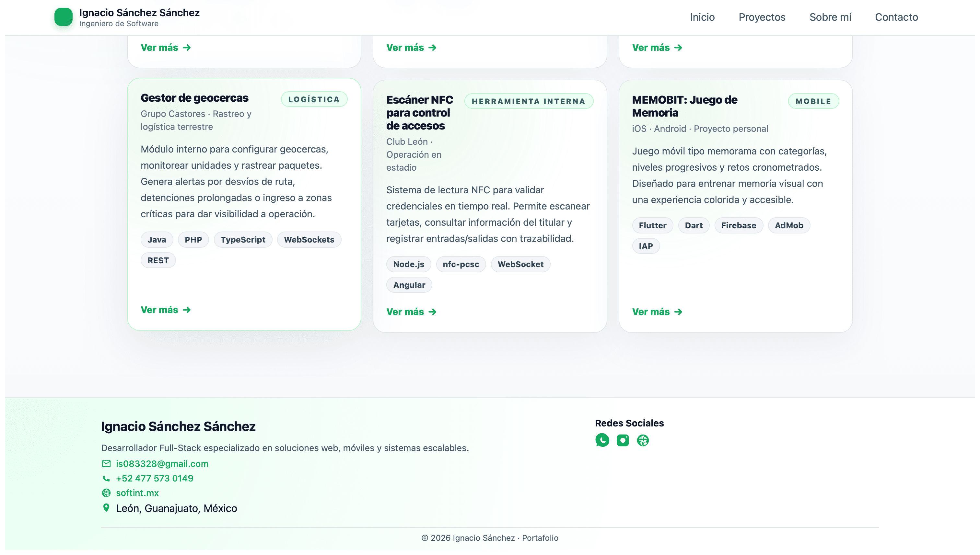980x555 pixels.
Task: Open softint.mx link in footer
Action: coord(137,493)
